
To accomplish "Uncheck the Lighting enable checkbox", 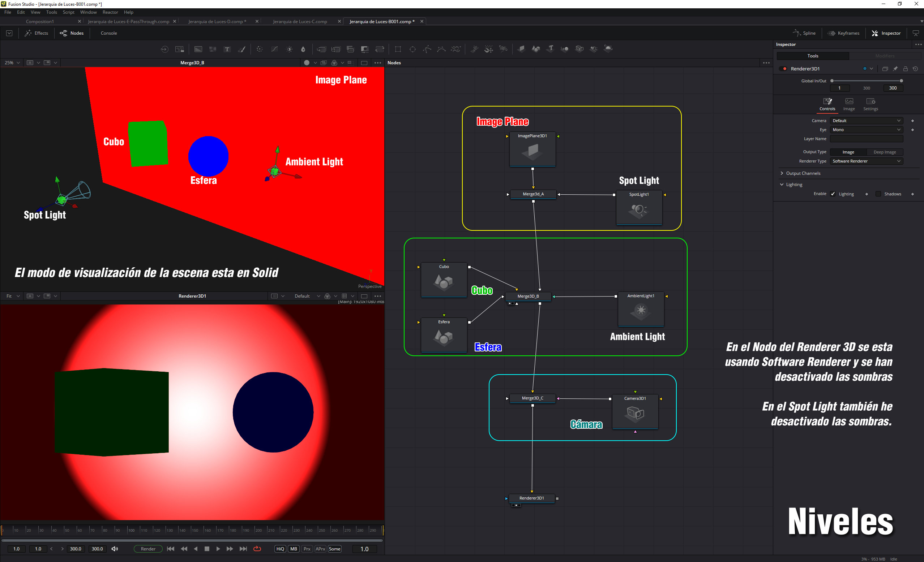I will pyautogui.click(x=833, y=194).
